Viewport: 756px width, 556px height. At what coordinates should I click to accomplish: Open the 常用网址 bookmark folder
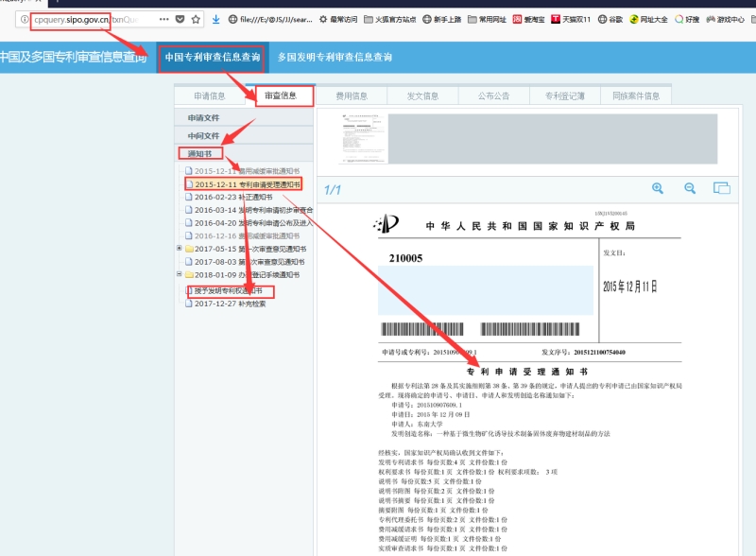(x=487, y=19)
